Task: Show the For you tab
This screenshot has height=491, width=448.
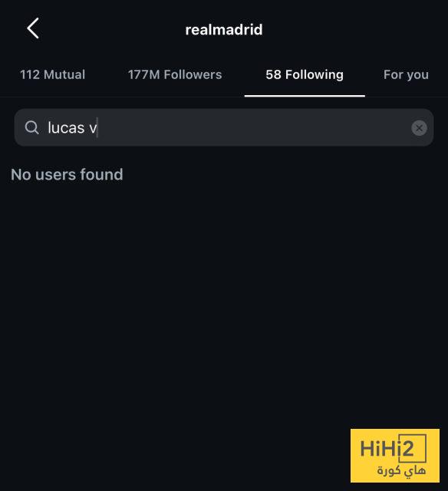Action: point(406,75)
